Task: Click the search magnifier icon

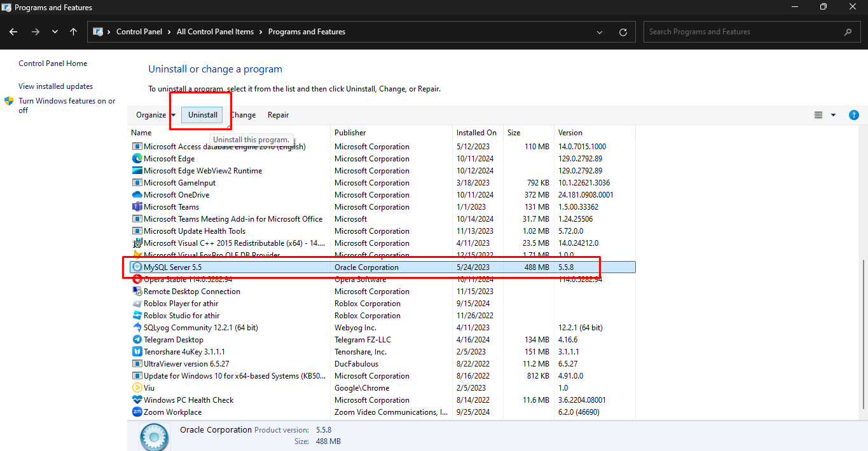Action: pos(848,32)
